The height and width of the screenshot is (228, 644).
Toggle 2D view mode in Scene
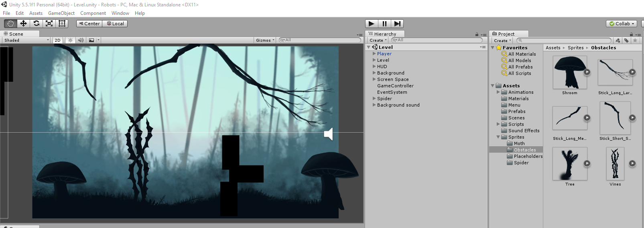[x=57, y=40]
